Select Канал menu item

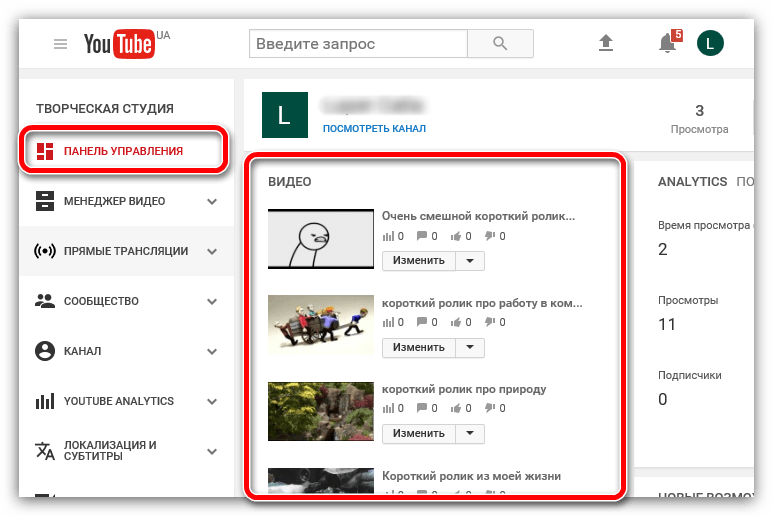point(127,351)
